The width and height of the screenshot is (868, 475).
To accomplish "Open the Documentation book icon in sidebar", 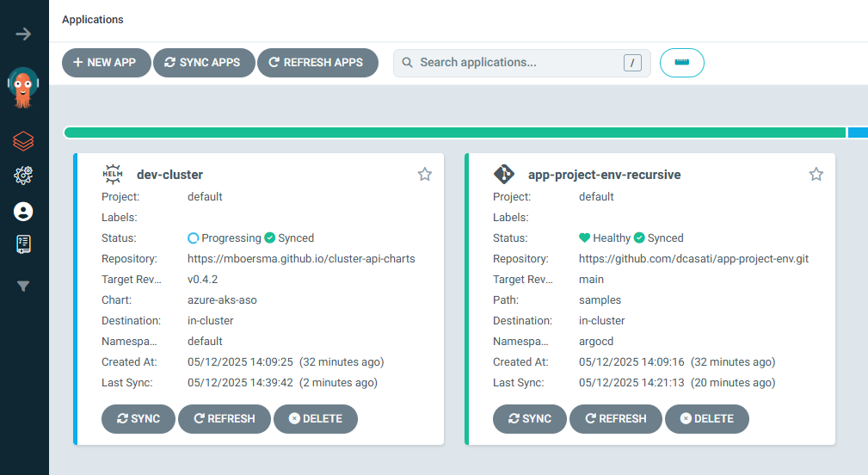I will (x=23, y=244).
